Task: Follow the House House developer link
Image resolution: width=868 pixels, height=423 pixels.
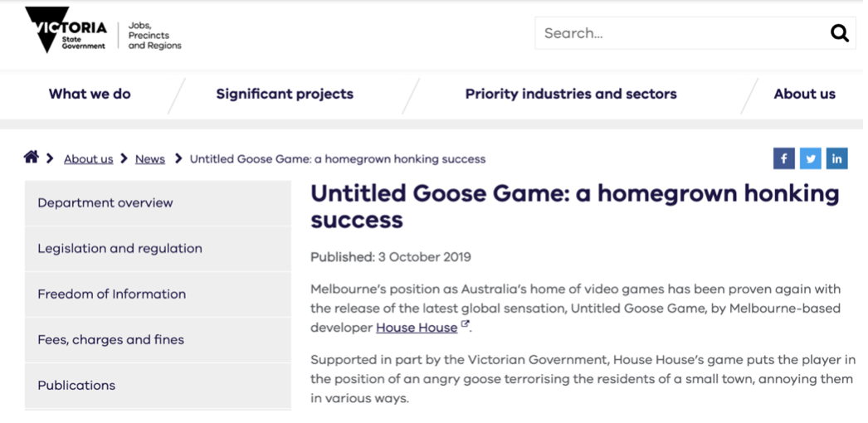Action: (417, 328)
